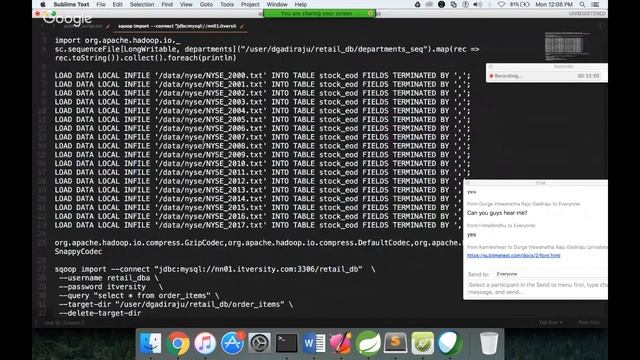Screen dimensions: 640x360
Task: Open the green square app icon in Dock
Action: (422, 343)
